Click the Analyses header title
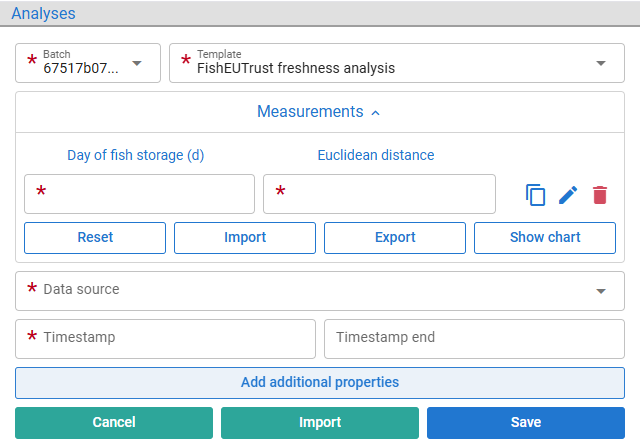640x445 pixels. 43,13
